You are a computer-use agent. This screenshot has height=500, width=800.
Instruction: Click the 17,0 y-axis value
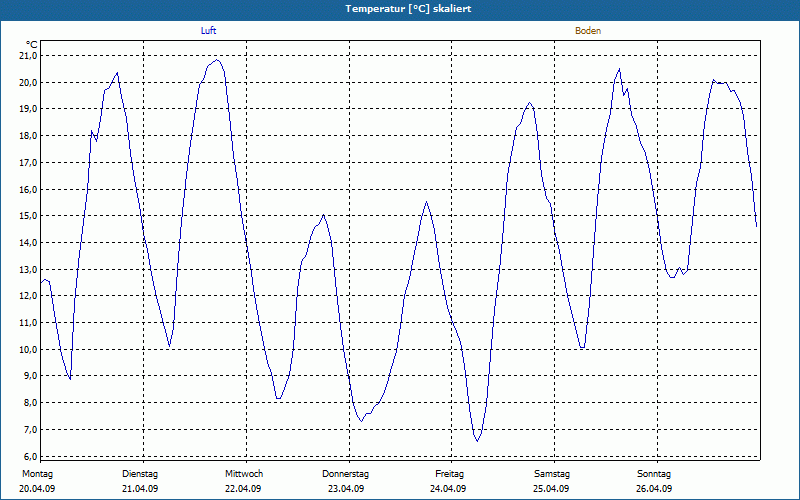30,163
